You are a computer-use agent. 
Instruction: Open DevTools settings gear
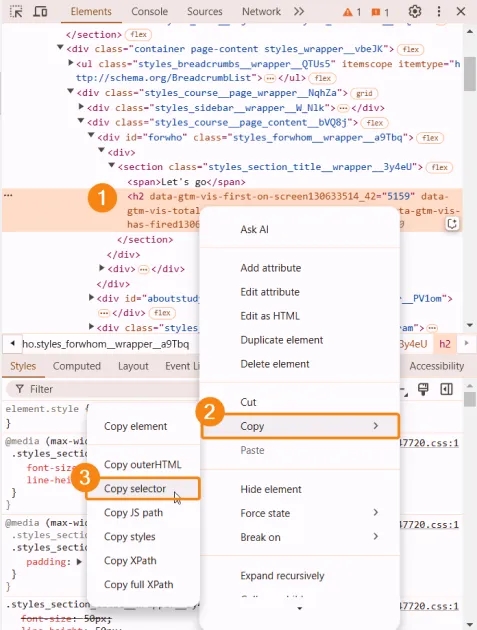[415, 12]
